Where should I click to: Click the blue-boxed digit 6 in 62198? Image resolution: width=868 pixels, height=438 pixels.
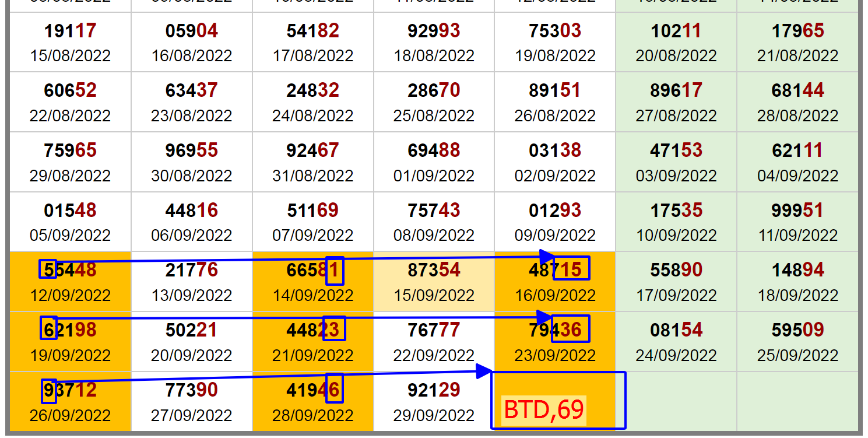(x=49, y=328)
